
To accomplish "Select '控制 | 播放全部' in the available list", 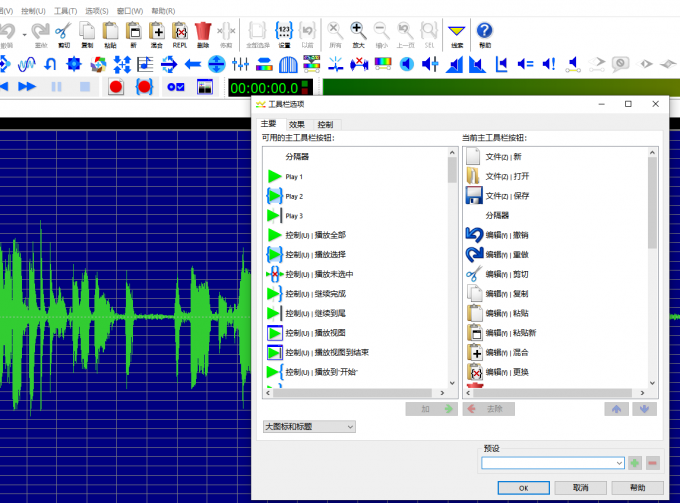I will (315, 235).
